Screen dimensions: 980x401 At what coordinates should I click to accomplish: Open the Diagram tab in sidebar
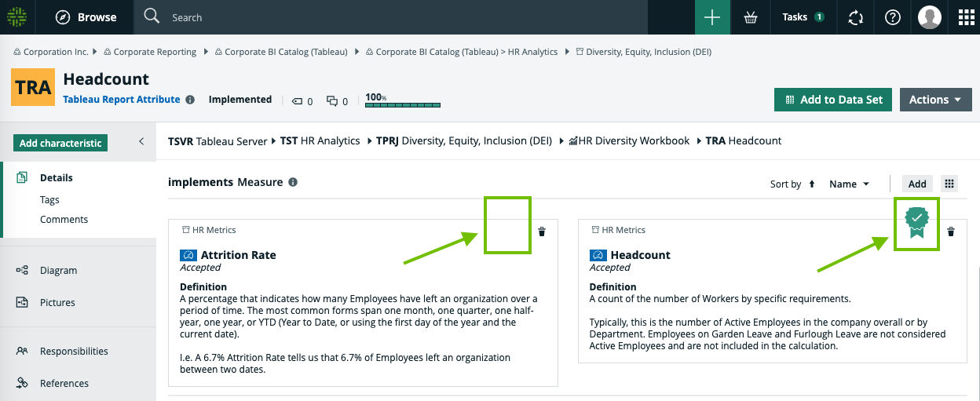(x=59, y=270)
